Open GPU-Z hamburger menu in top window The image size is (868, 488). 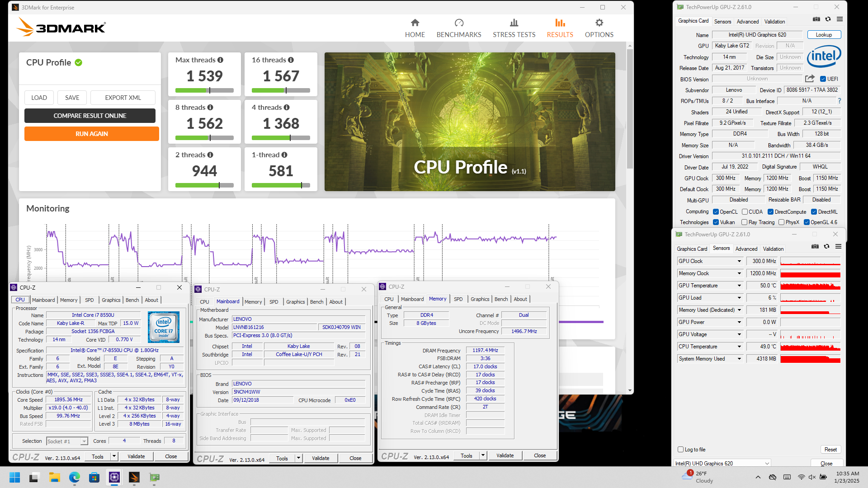click(840, 19)
